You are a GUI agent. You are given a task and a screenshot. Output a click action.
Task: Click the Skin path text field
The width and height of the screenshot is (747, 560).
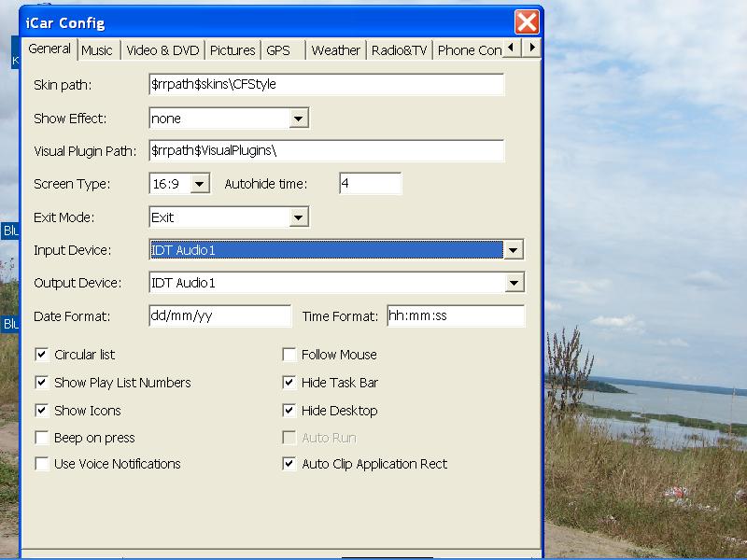(x=326, y=85)
